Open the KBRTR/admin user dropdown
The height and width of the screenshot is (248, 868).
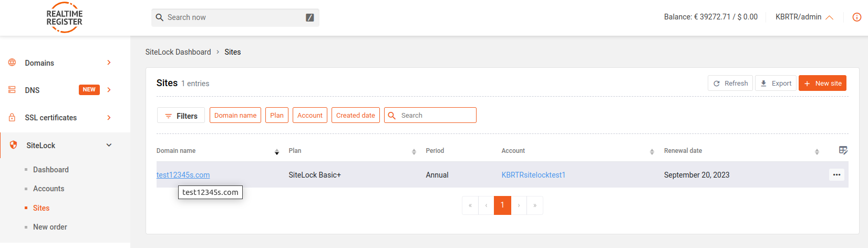(x=804, y=17)
